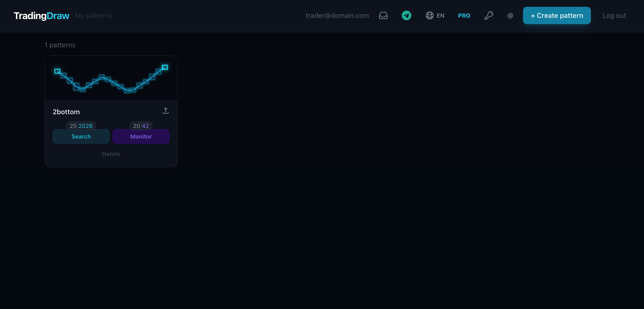Click the 1 patterns counter label

60,45
